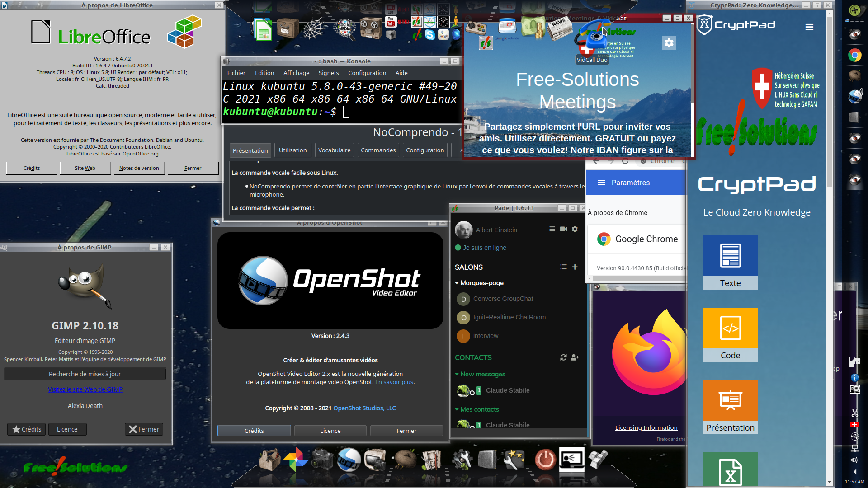Switch to NoComprendo Vocabulaire tab
This screenshot has height=488, width=868.
click(335, 150)
